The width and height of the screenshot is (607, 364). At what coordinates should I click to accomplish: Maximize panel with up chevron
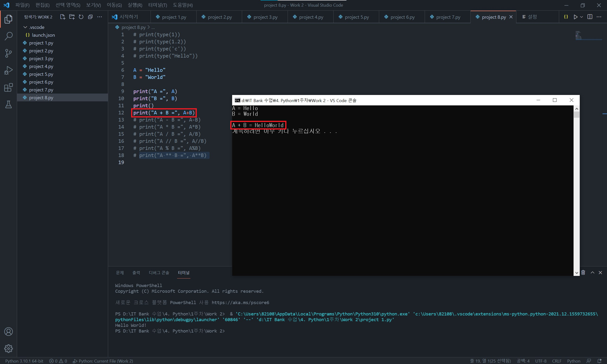coord(593,273)
